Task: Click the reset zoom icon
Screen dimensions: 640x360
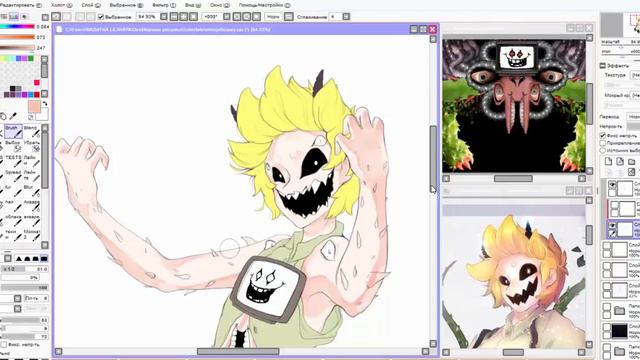Action: pyautogui.click(x=193, y=17)
